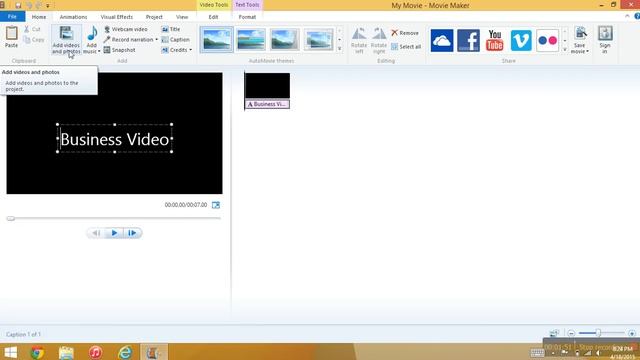Image resolution: width=640 pixels, height=360 pixels.
Task: Open Internet Explorer from the taskbar
Action: tap(125, 352)
